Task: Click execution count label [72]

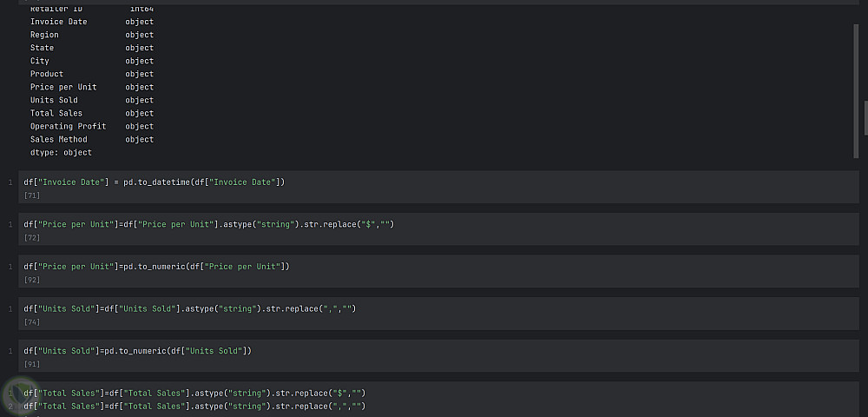Action: (x=32, y=237)
